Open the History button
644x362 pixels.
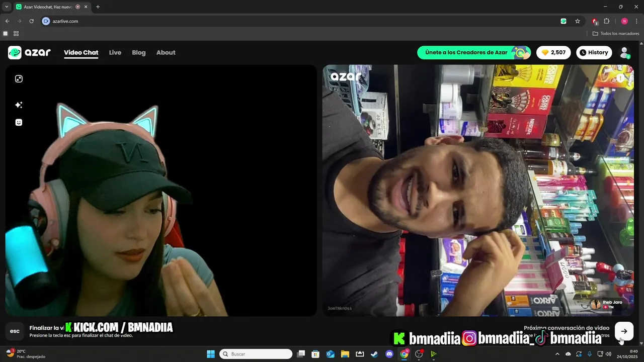pos(594,52)
